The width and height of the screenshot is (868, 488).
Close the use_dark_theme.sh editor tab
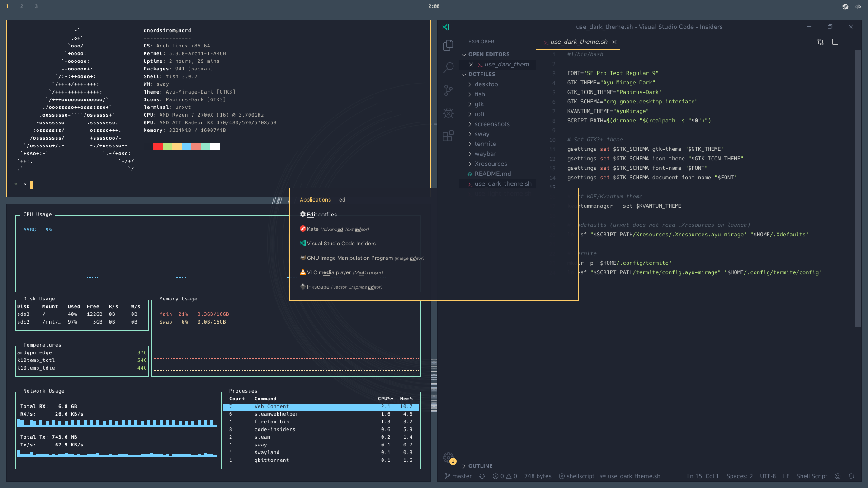tap(614, 42)
